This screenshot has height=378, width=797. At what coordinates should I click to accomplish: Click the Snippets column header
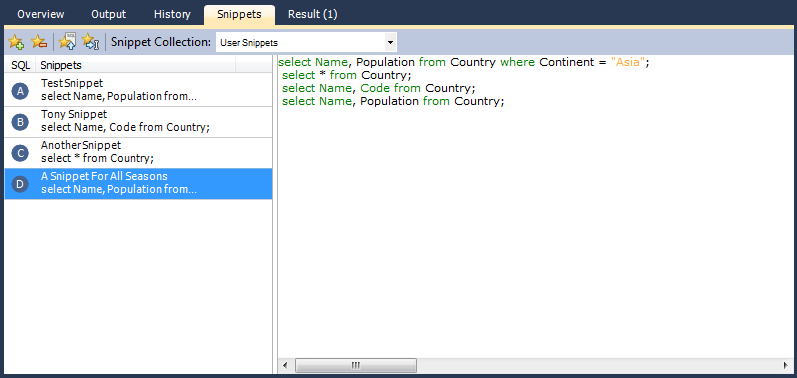[x=136, y=66]
